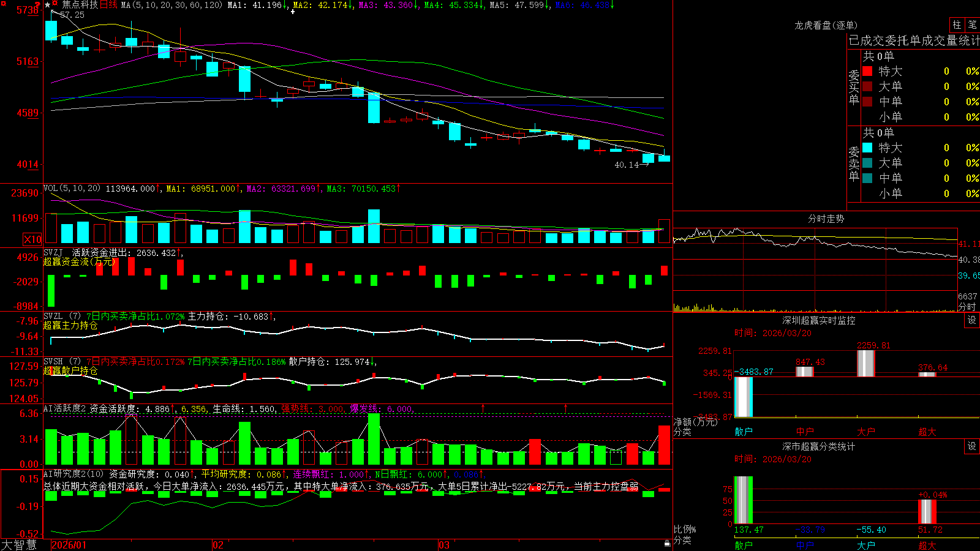
Task: Click the cyan 特大 sell-order color swatch
Action: [867, 148]
